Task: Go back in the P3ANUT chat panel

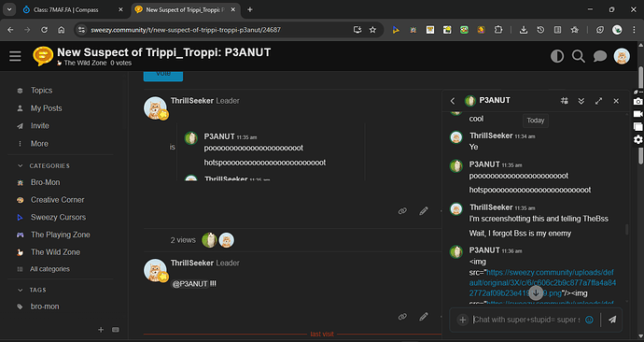Action: click(x=453, y=101)
